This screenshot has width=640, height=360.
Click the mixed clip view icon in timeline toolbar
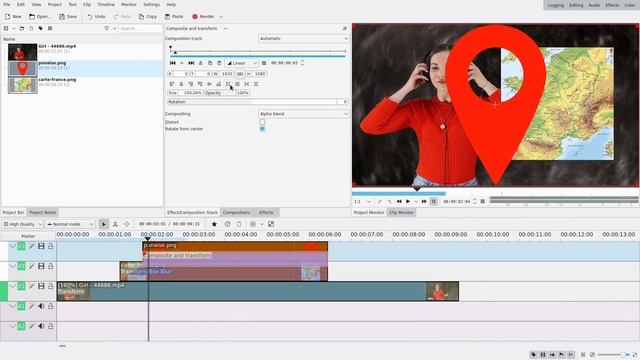(x=271, y=224)
